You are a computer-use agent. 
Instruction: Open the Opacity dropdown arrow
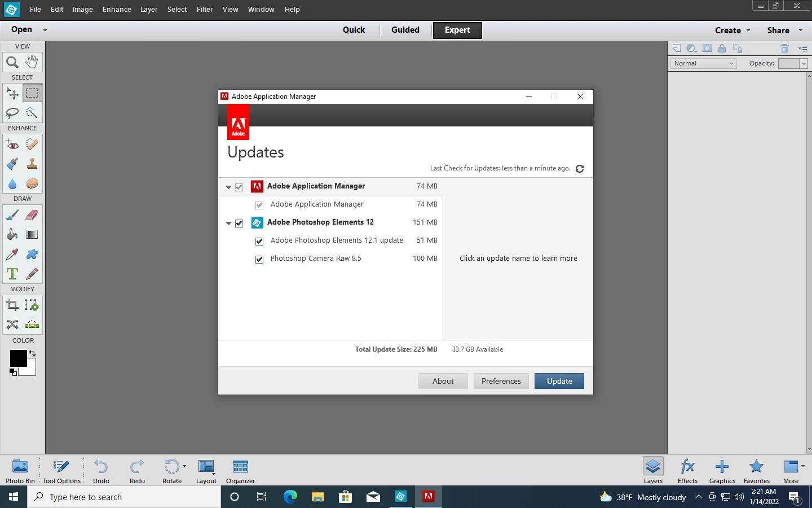pyautogui.click(x=804, y=64)
